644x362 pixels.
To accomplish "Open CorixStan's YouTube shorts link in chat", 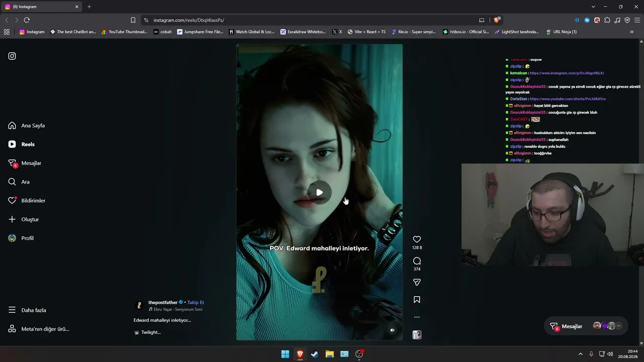I will [568, 99].
